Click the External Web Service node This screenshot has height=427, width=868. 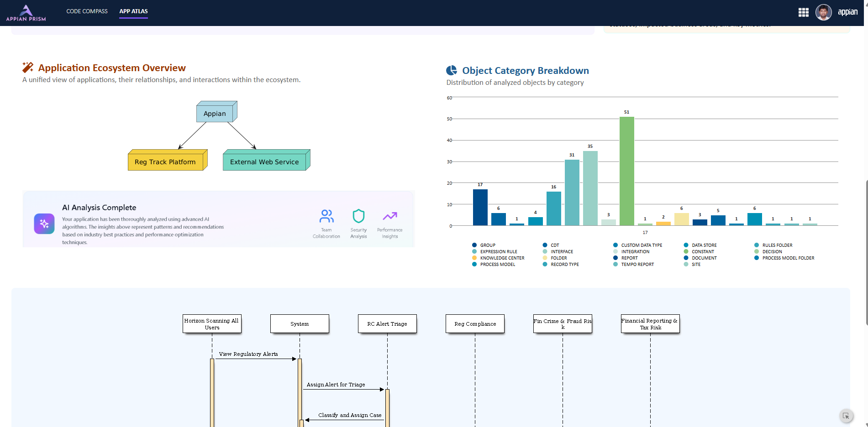tap(264, 162)
